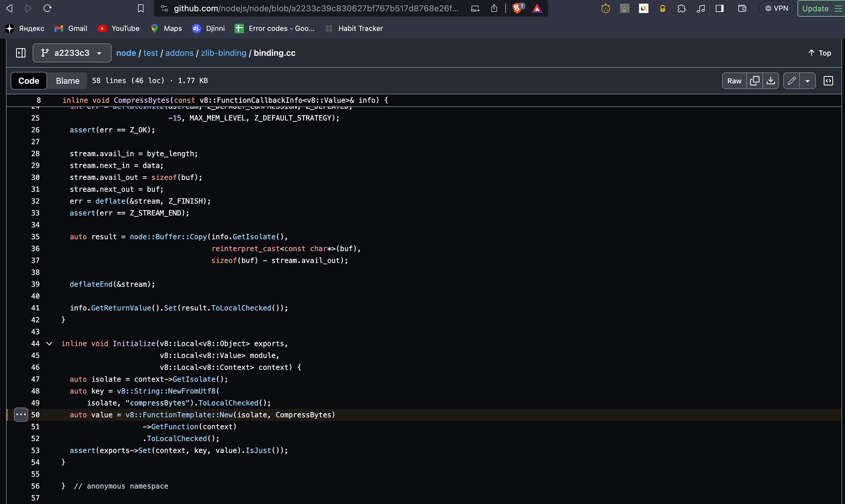Toggle the browser sidebar panel icon
The height and width of the screenshot is (504, 845).
(x=719, y=8)
